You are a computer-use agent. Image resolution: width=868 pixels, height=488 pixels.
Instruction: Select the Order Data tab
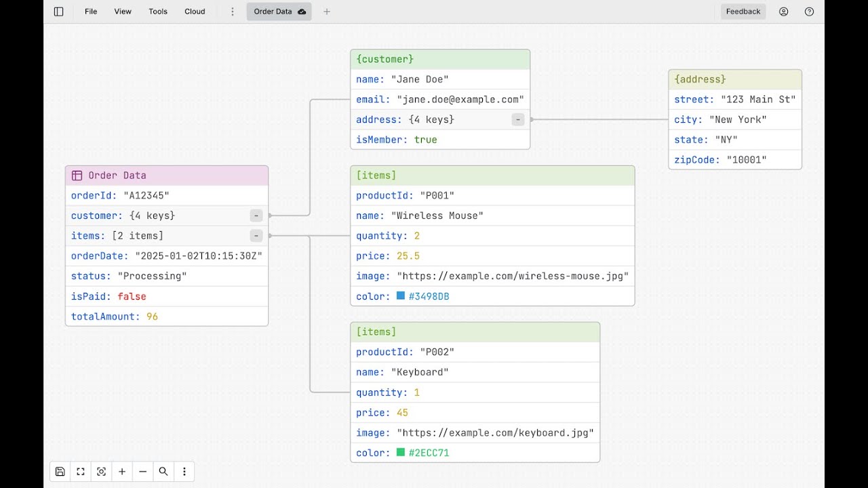coord(279,12)
